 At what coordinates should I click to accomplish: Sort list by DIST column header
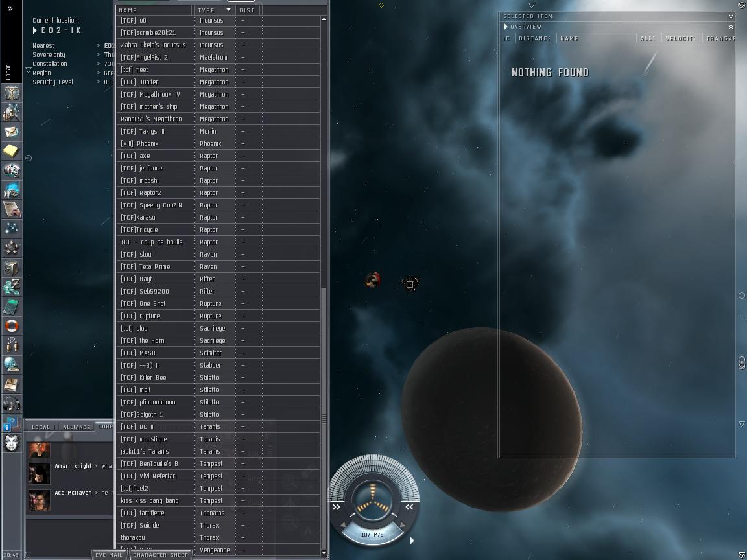click(248, 10)
